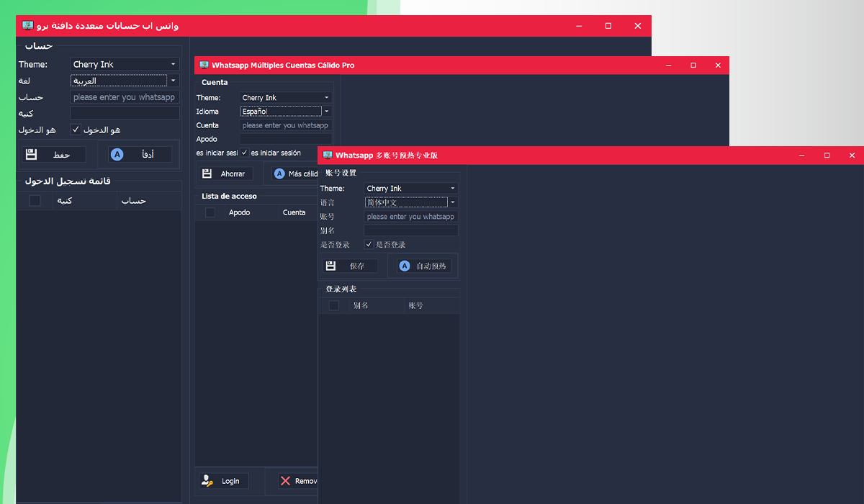The width and height of the screenshot is (864, 504).
Task: Check the select-all box in Lista de acceso header
Action: (x=210, y=212)
